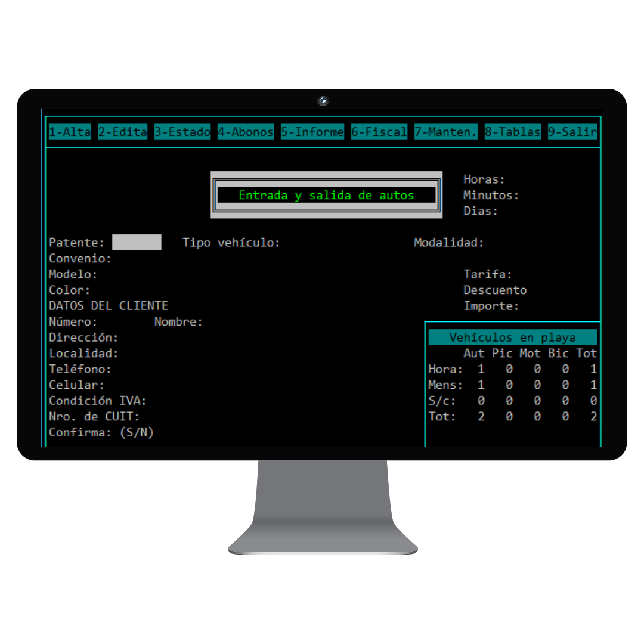Open the 1-Alta menu

pyautogui.click(x=70, y=132)
